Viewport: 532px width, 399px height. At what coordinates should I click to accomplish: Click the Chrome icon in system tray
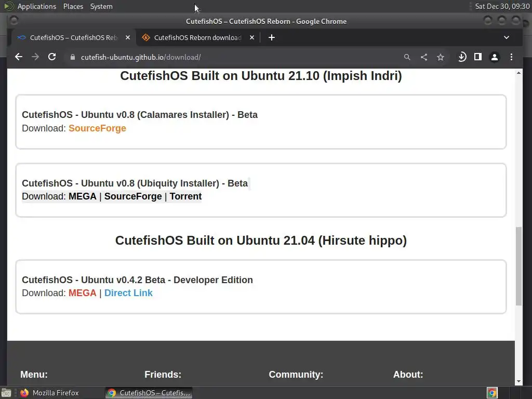click(x=492, y=393)
